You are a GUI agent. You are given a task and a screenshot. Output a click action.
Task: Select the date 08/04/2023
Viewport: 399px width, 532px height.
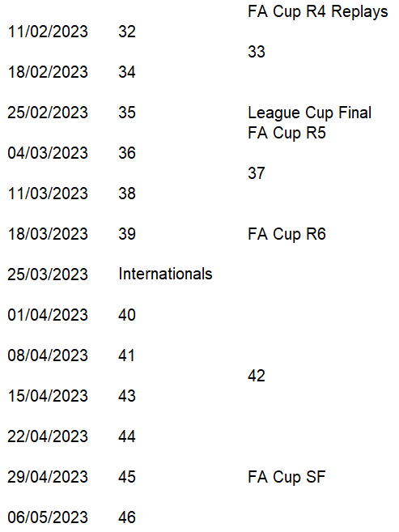tap(48, 355)
